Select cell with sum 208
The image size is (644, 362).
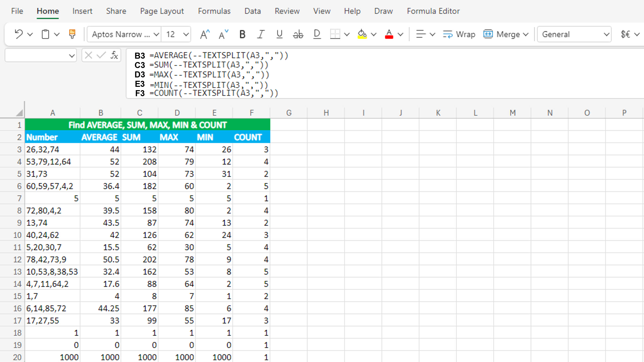(140, 162)
